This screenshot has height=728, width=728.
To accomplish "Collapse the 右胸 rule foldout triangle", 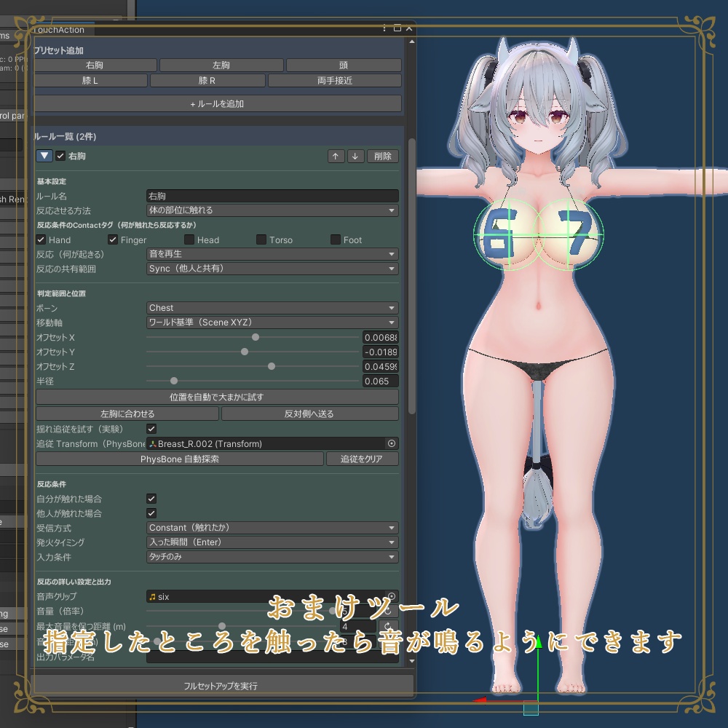I will point(44,156).
